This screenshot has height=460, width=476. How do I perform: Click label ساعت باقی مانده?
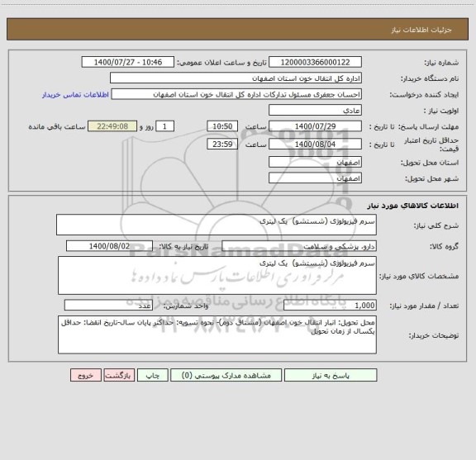tap(57, 126)
